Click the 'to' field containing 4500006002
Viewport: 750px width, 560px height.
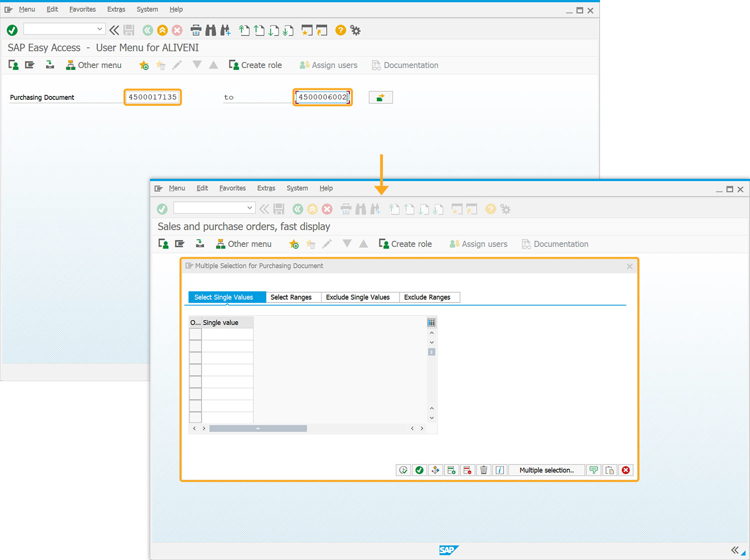click(322, 97)
